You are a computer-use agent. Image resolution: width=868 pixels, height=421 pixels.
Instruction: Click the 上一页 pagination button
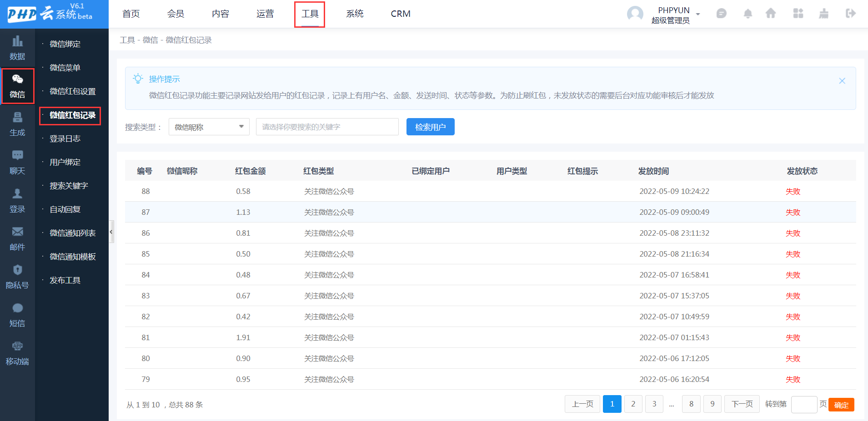(x=582, y=404)
